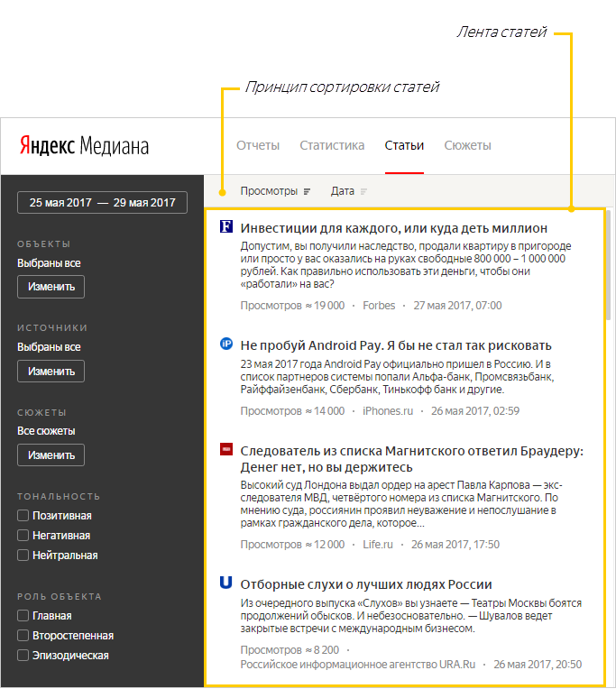Image resolution: width=616 pixels, height=698 pixels.
Task: Check the Эпизодическая role checkbox
Action: coord(23,656)
